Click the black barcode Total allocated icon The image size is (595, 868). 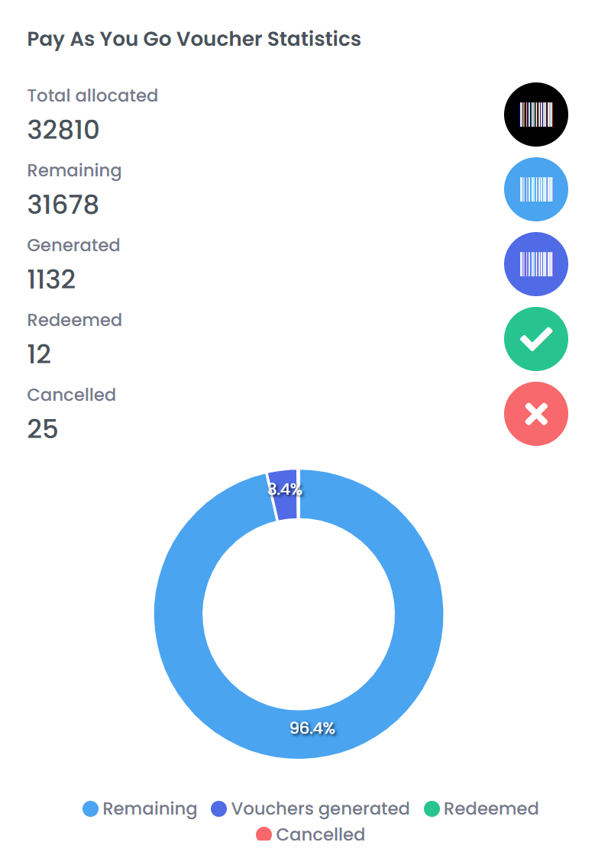[x=535, y=115]
